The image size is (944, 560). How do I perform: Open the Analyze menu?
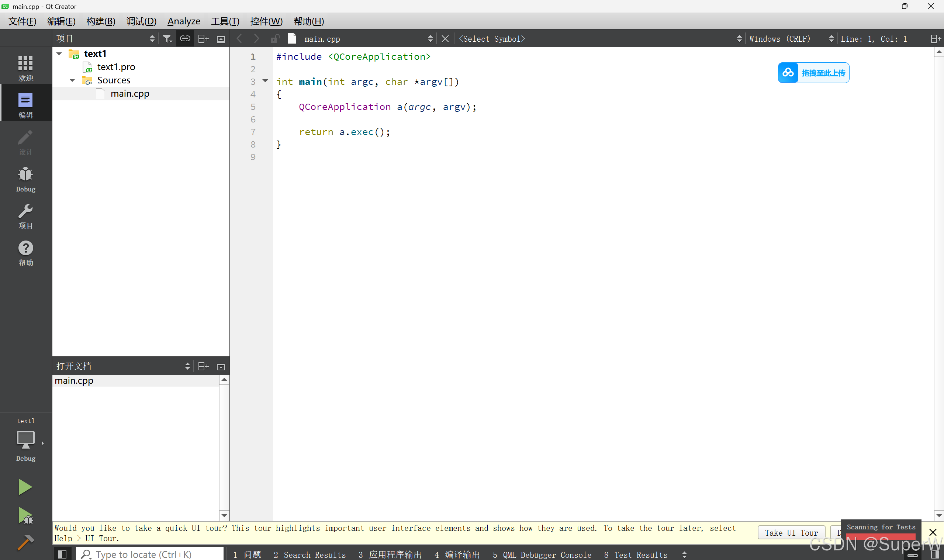(184, 21)
